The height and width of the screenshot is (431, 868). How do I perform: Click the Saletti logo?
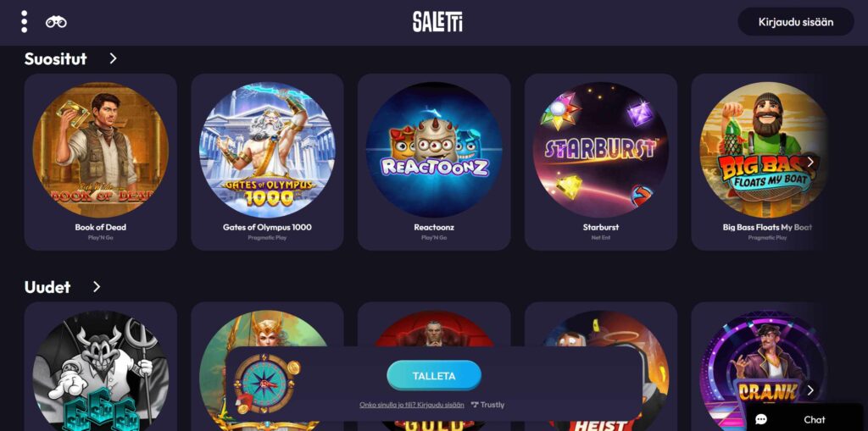pos(437,22)
